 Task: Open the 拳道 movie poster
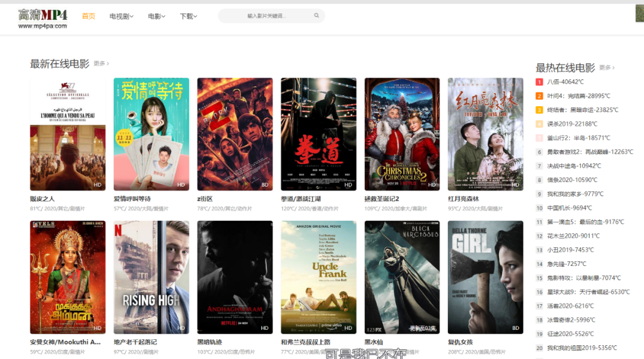pyautogui.click(x=318, y=134)
